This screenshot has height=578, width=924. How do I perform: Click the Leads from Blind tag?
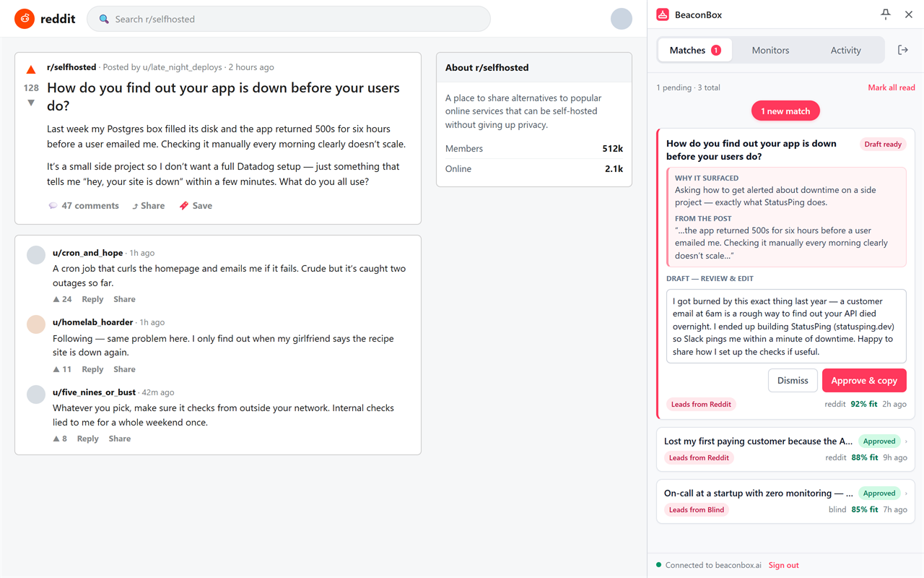coord(697,509)
